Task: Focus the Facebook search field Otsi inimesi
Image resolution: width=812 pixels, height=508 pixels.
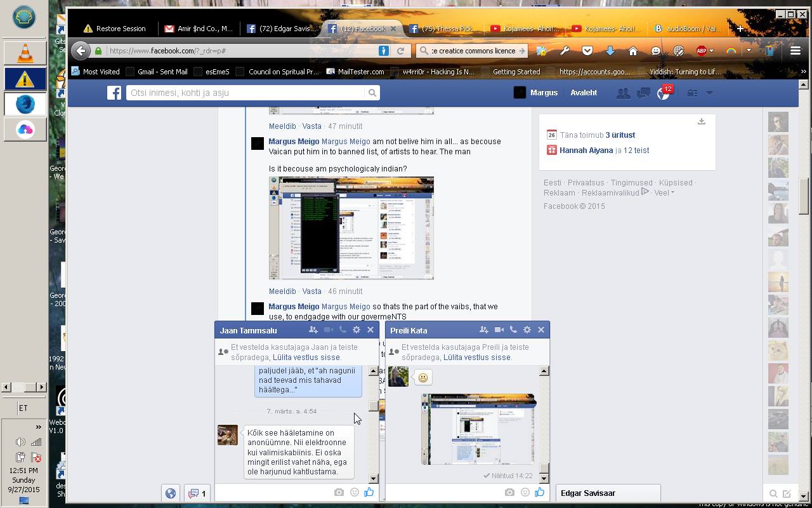Action: coord(247,93)
